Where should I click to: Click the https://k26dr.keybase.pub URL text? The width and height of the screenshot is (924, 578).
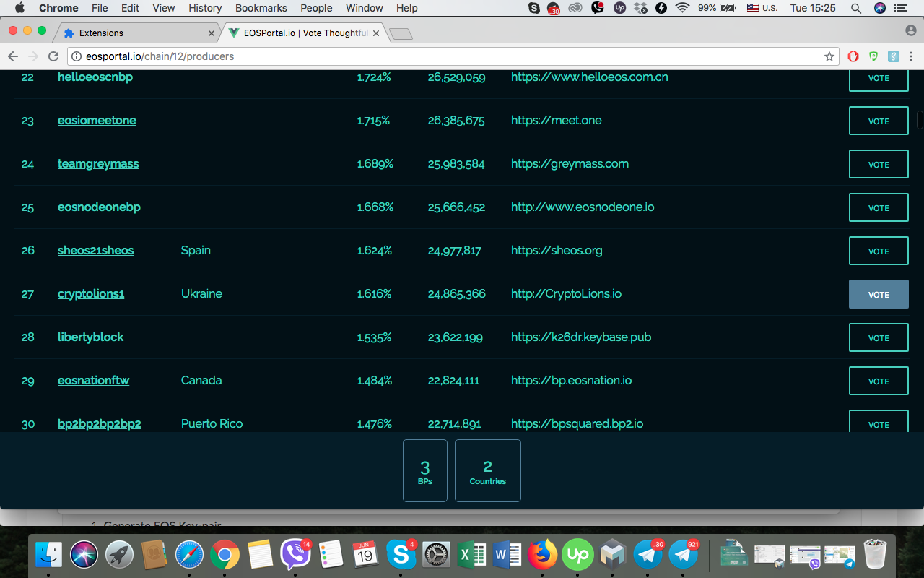tap(581, 337)
